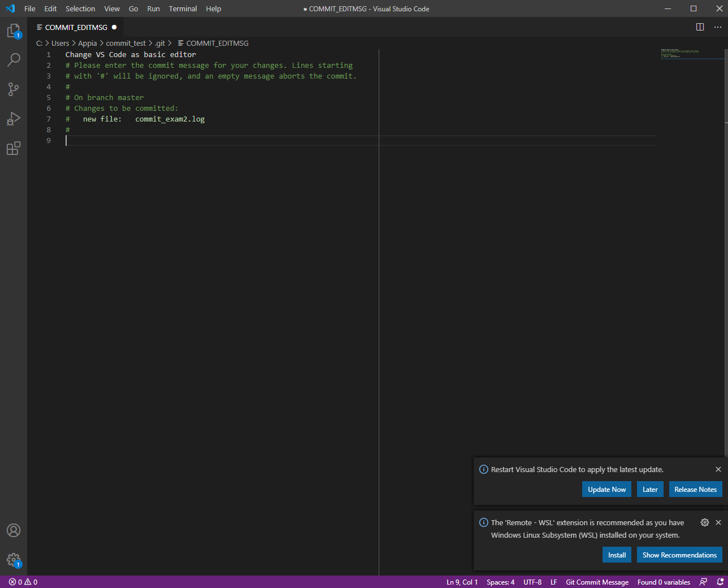Expand the .git breadcrumb
This screenshot has height=588, width=728.
point(160,43)
